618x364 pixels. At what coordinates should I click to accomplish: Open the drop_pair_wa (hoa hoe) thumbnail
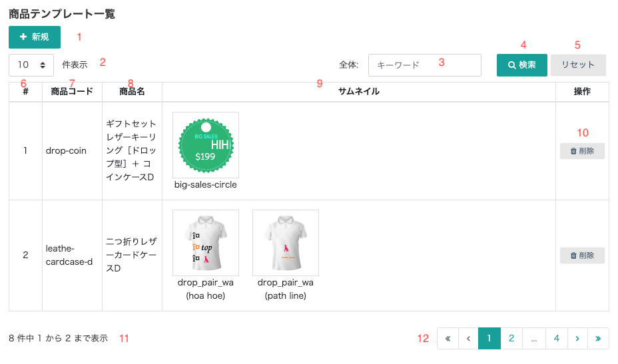pos(206,243)
